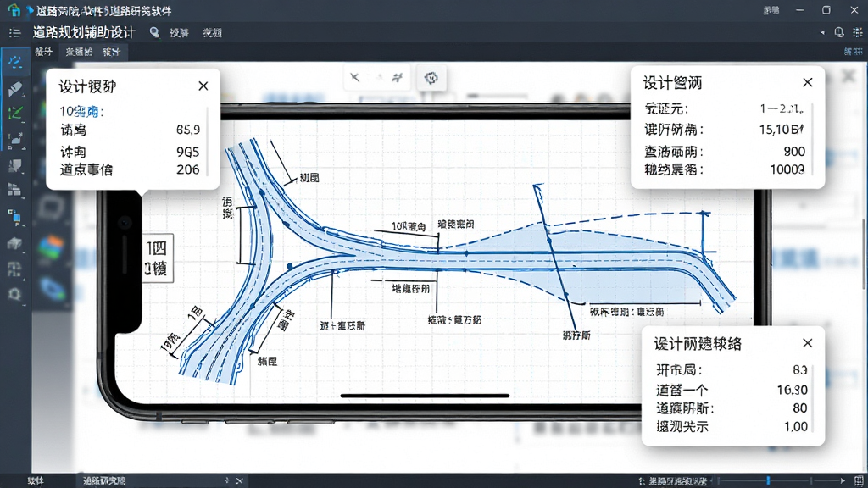Choose the 3D box tool in the sidebar
Image resolution: width=868 pixels, height=488 pixels.
(15, 243)
